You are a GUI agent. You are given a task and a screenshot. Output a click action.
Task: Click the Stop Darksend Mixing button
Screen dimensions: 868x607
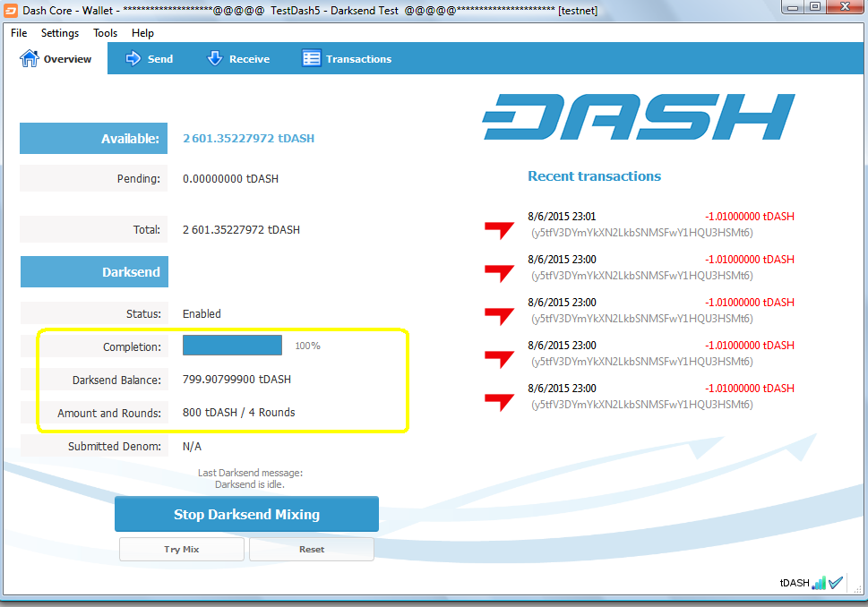(247, 514)
